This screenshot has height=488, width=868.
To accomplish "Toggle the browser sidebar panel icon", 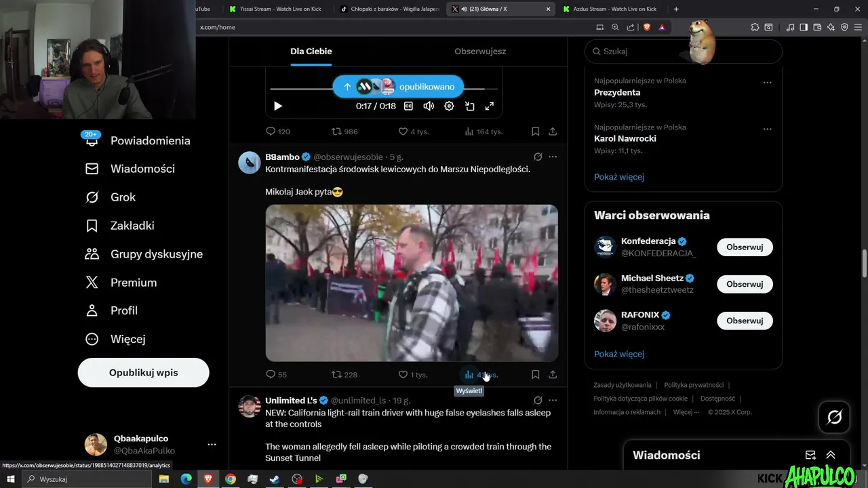I will (804, 27).
